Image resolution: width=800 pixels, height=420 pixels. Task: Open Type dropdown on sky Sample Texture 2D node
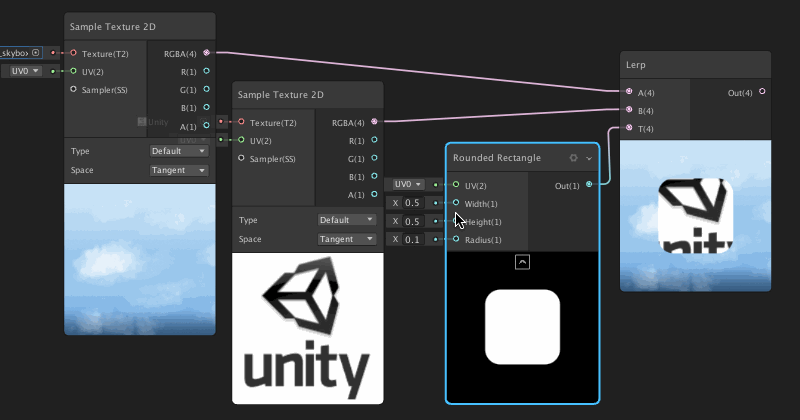(x=179, y=151)
